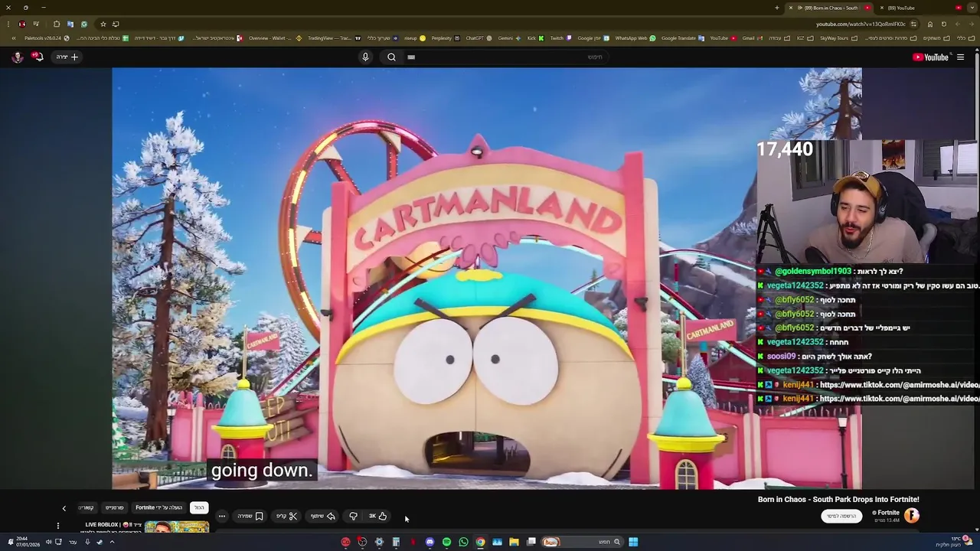This screenshot has height=551, width=980.
Task: Click the address bar URL
Action: (x=861, y=24)
